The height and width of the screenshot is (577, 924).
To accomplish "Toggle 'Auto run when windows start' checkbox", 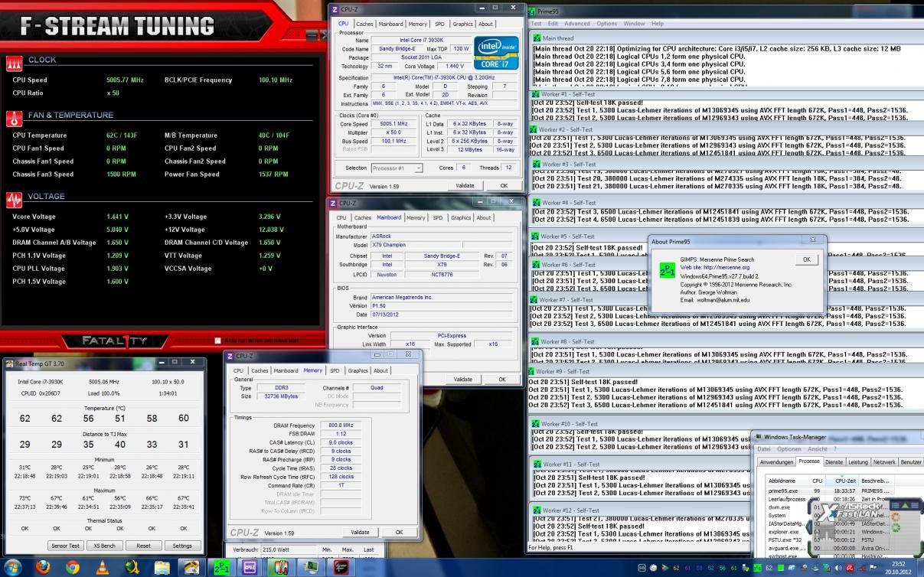I will coord(218,341).
